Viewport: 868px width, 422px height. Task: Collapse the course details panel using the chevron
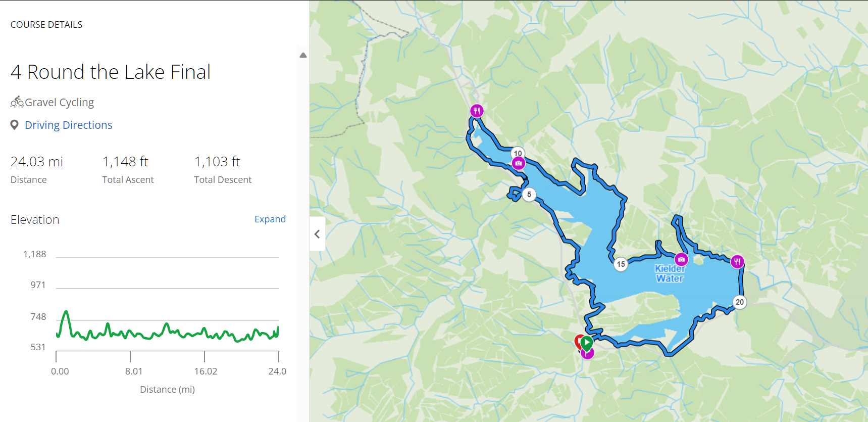point(317,233)
